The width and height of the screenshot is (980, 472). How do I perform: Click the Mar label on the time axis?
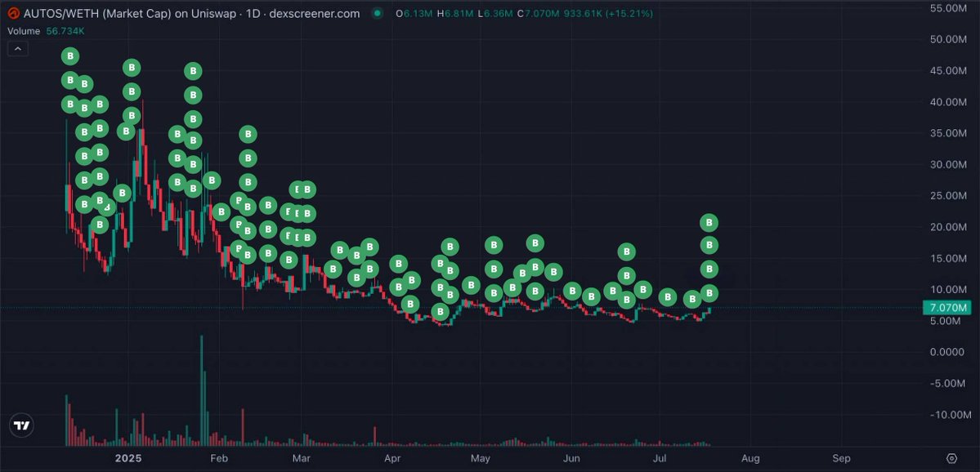point(302,458)
